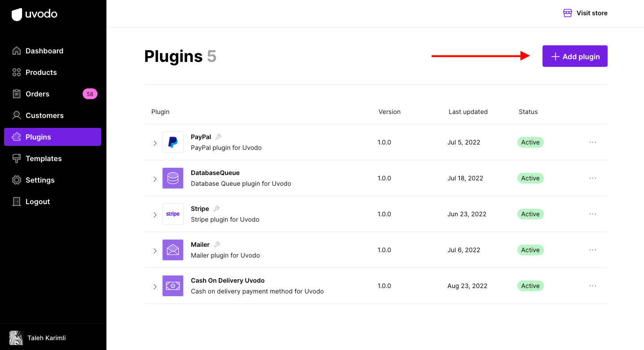Click the store icon beside Visit store
The image size is (644, 350).
point(568,13)
